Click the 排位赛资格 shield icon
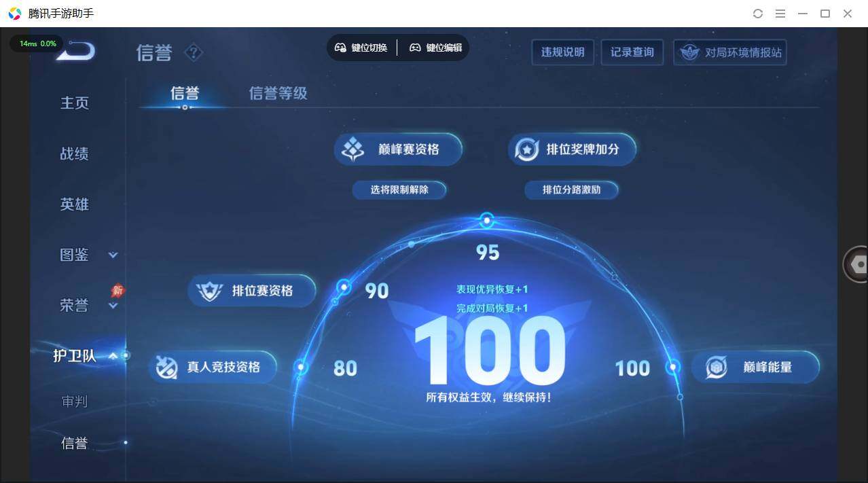The width and height of the screenshot is (868, 483). [x=209, y=291]
